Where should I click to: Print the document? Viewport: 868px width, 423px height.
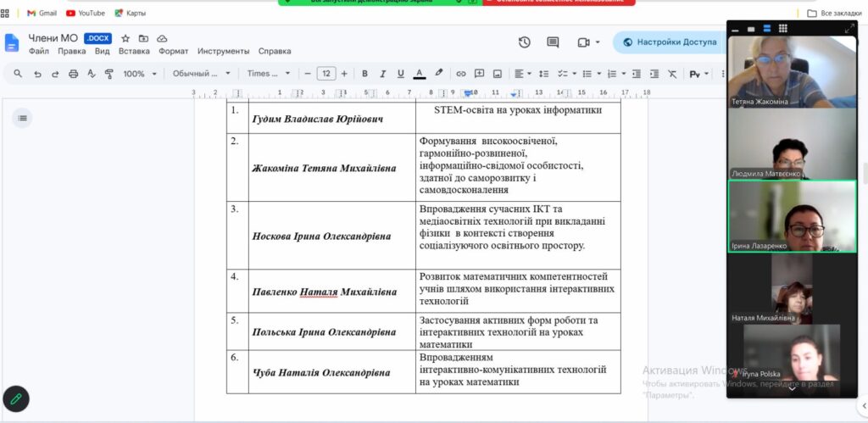click(73, 74)
